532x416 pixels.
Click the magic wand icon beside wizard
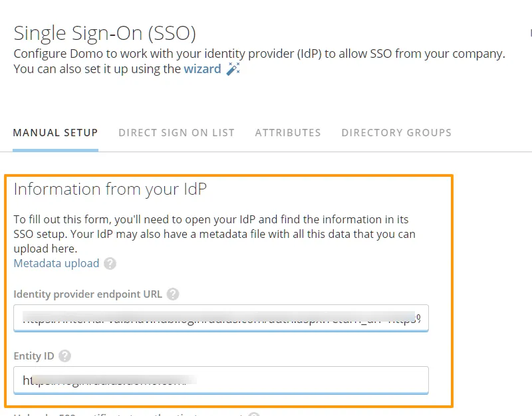point(233,69)
